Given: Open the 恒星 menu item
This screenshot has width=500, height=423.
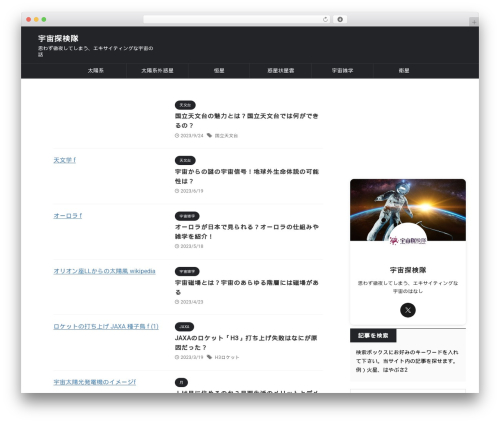Looking at the screenshot, I should (x=219, y=71).
